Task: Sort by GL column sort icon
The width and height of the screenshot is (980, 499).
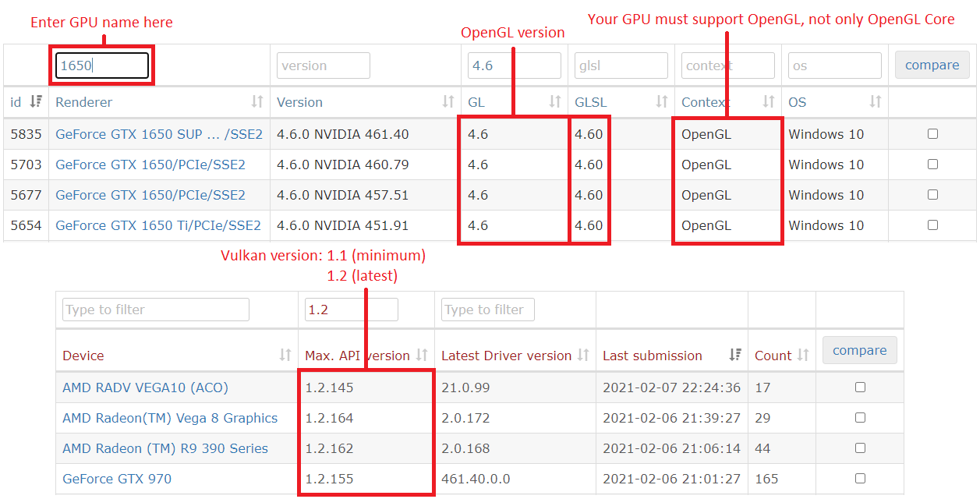Action: click(x=555, y=101)
